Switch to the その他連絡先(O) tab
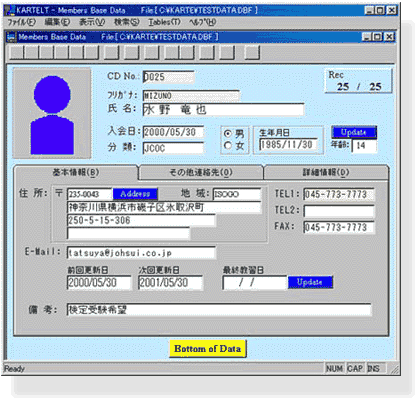This screenshot has height=399, width=416. click(201, 172)
